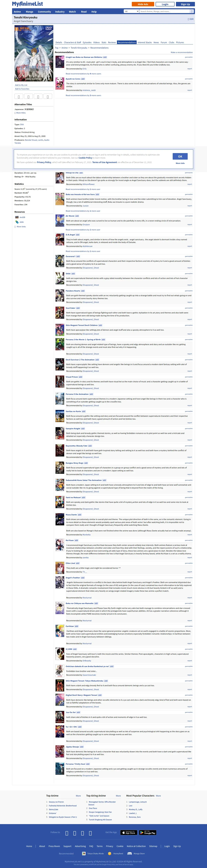Click More beside Top Airing Anime

coord(118,796)
